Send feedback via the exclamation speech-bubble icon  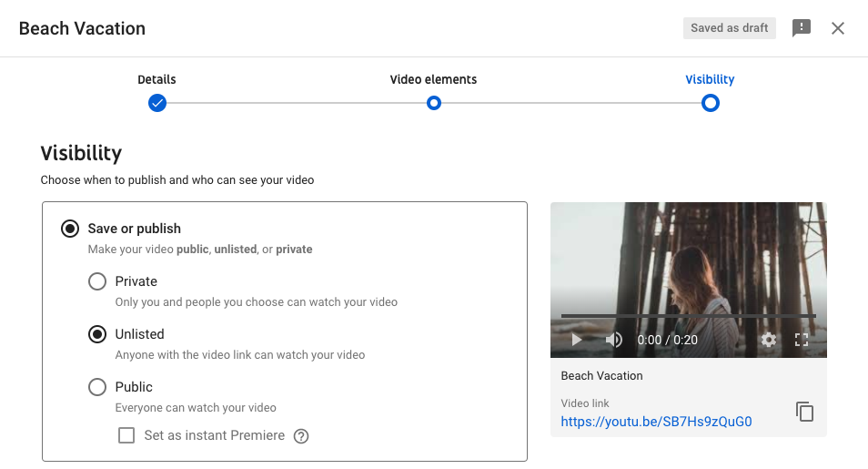pos(801,27)
